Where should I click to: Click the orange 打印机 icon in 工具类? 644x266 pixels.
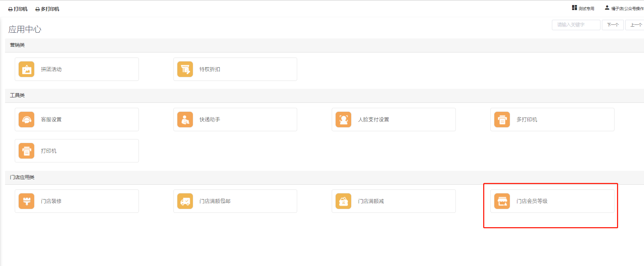pyautogui.click(x=27, y=151)
